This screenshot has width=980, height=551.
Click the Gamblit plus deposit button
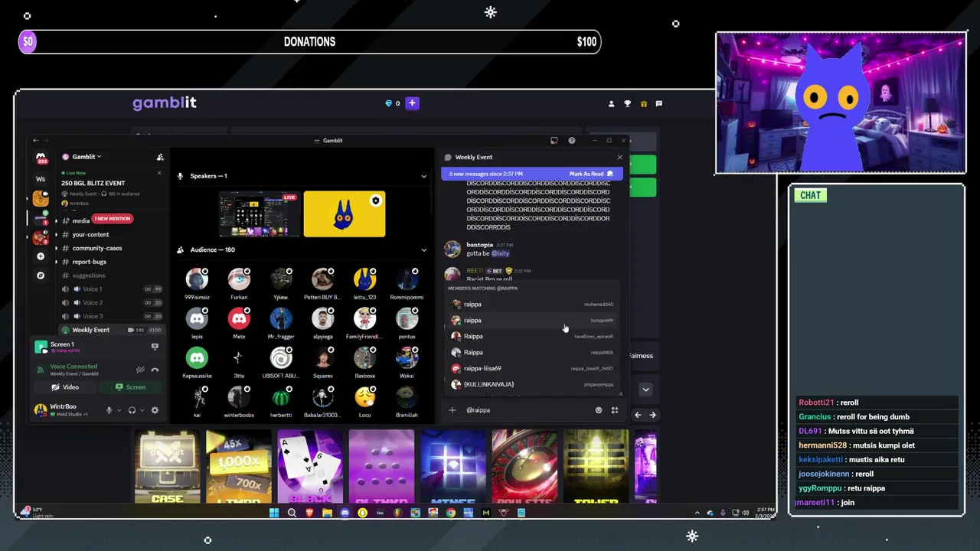412,103
